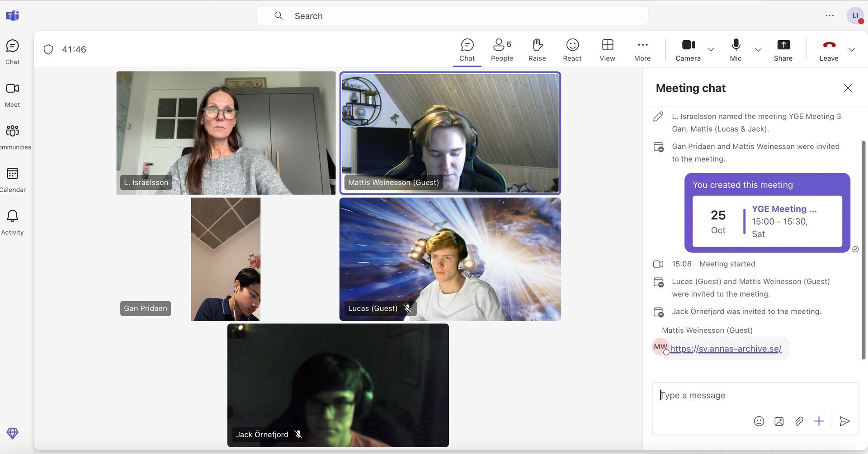The image size is (868, 454).
Task: Toggle the meeting Chat panel
Action: [467, 49]
